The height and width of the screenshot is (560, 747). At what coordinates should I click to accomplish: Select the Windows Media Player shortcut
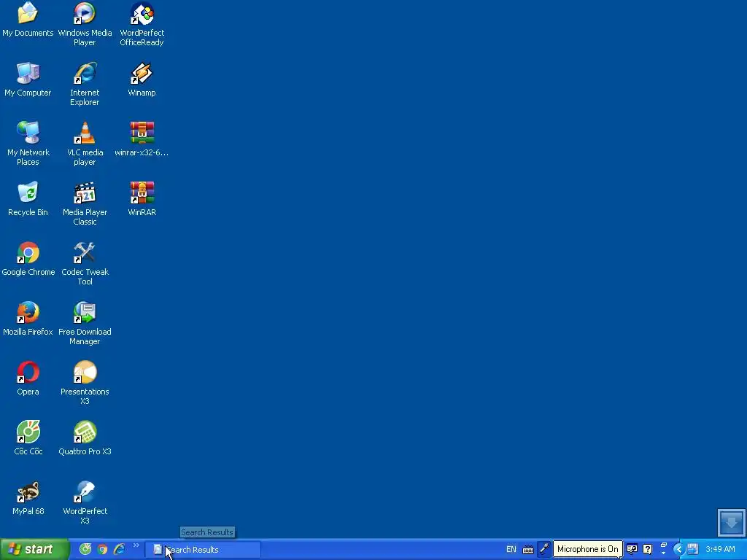[x=85, y=24]
